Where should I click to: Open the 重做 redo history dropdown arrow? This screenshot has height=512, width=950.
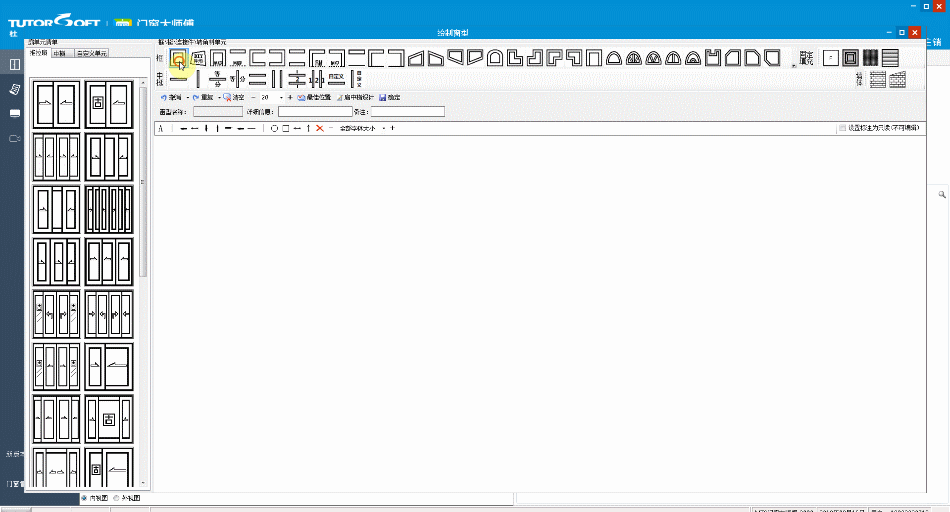tap(219, 98)
